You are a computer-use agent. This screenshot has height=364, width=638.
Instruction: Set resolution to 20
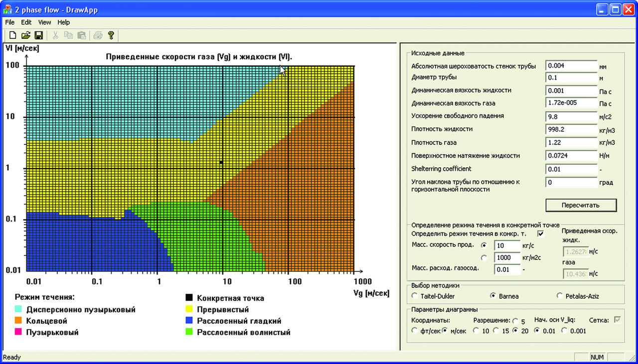[515, 331]
